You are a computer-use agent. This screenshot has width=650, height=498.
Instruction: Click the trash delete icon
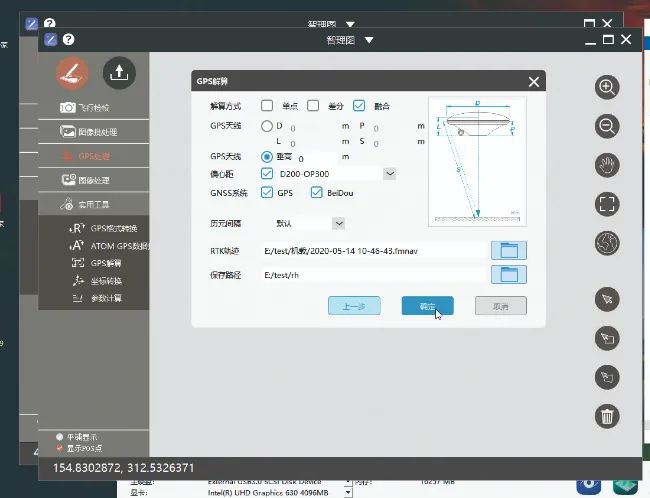tap(607, 416)
